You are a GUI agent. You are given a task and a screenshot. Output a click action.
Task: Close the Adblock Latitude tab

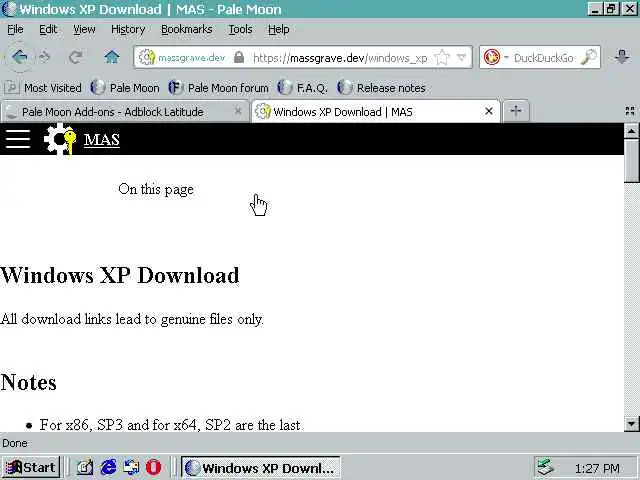tap(238, 111)
